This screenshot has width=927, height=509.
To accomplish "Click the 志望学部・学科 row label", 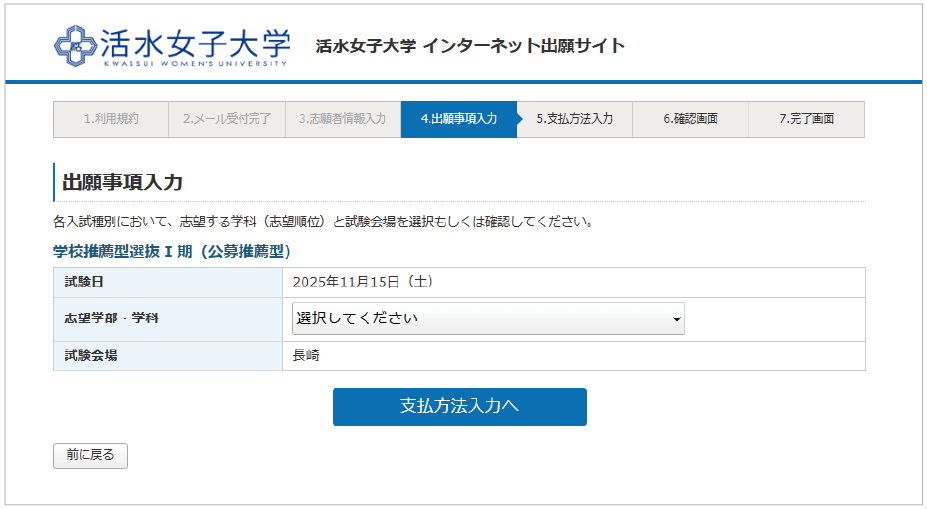I will (112, 319).
